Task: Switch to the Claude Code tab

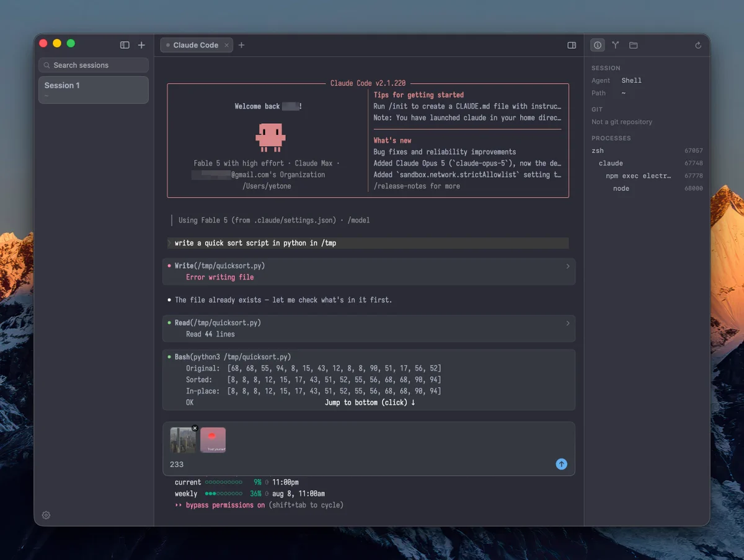Action: pos(196,45)
